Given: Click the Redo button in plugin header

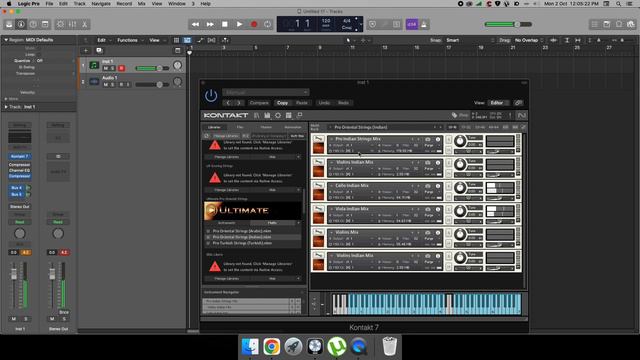Looking at the screenshot, I should [x=343, y=103].
